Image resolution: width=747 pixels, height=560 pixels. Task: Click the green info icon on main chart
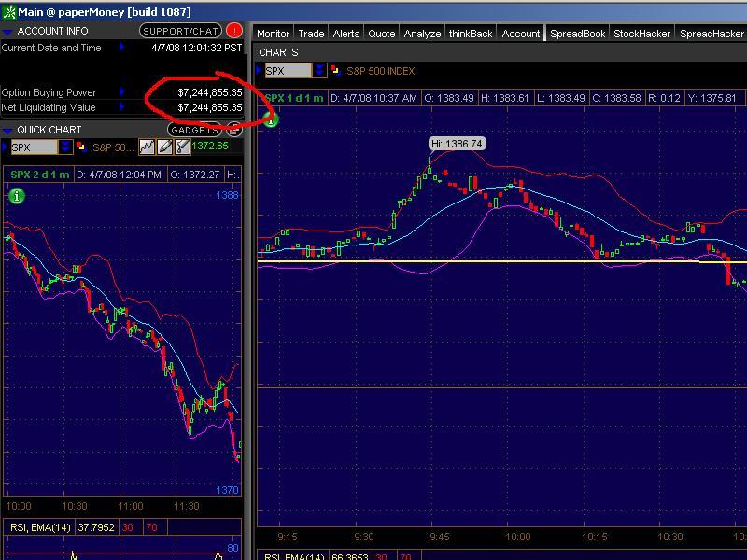271,119
